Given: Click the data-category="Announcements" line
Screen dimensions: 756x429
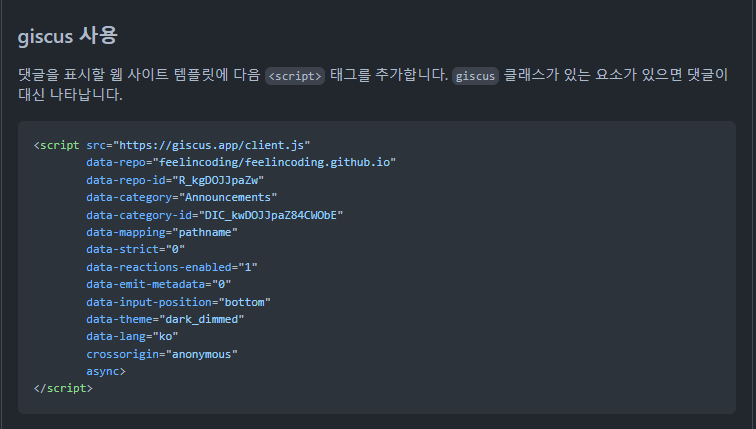Looking at the screenshot, I should (x=182, y=198).
